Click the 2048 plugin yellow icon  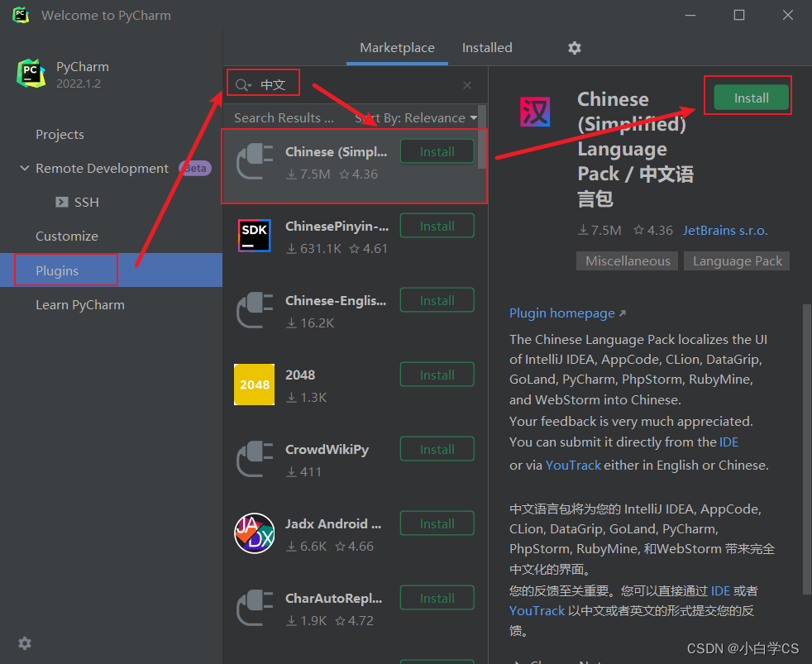click(x=255, y=385)
